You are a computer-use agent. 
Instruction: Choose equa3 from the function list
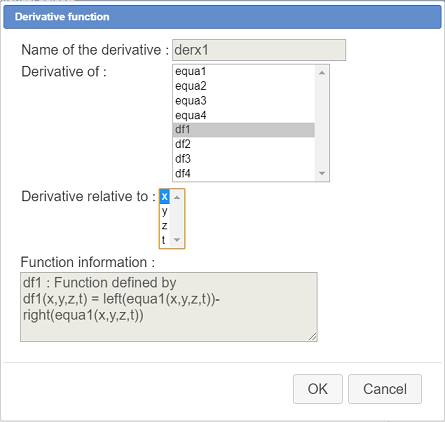[x=244, y=101]
